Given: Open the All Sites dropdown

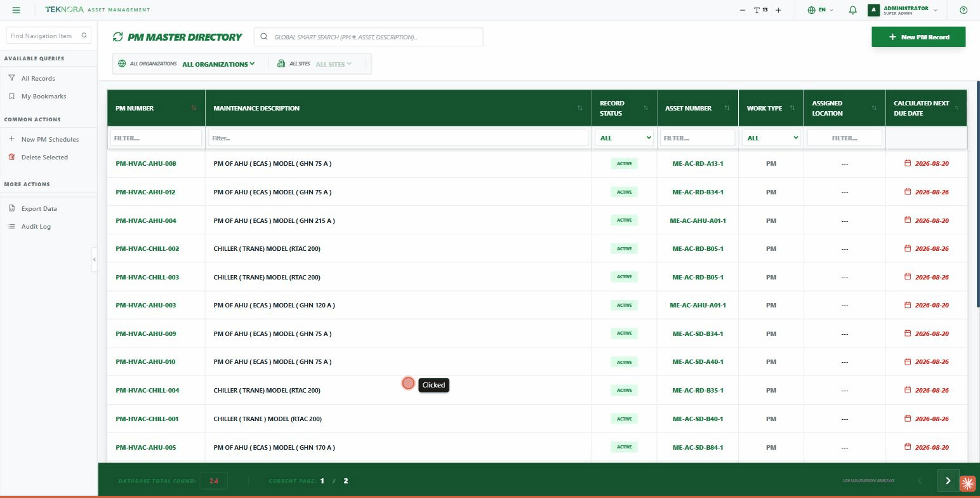Looking at the screenshot, I should 333,64.
